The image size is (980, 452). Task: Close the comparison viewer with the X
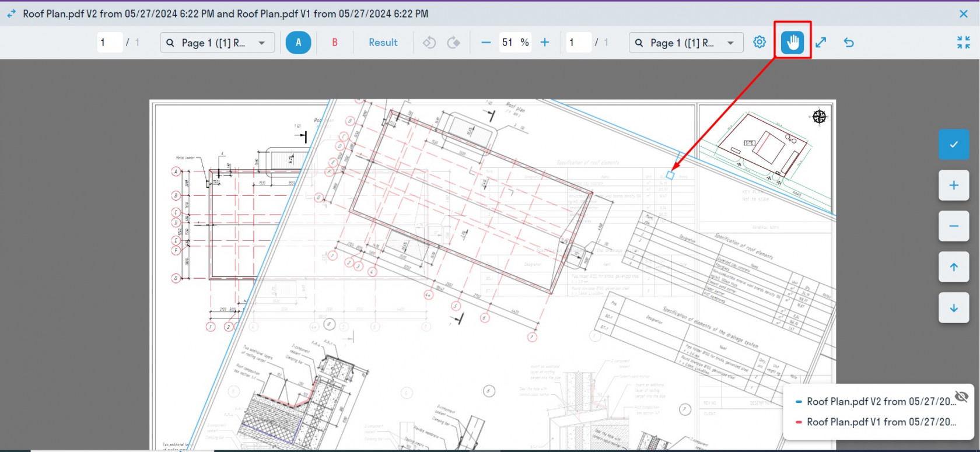(x=964, y=14)
